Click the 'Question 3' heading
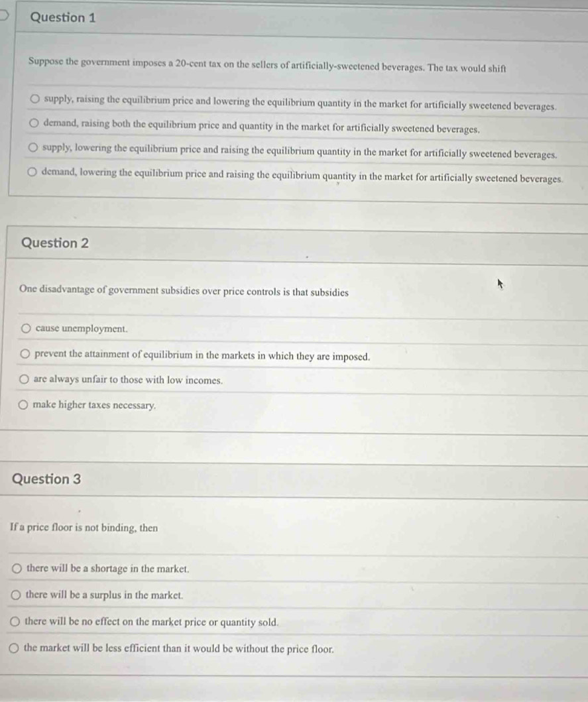Screen dimensions: 588x702 (46, 479)
